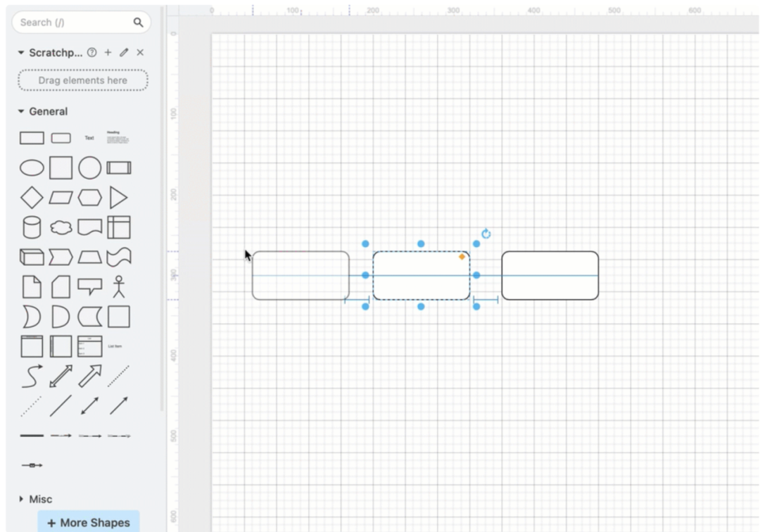This screenshot has height=532, width=760.
Task: Open the More Shapes dialog
Action: 89,522
